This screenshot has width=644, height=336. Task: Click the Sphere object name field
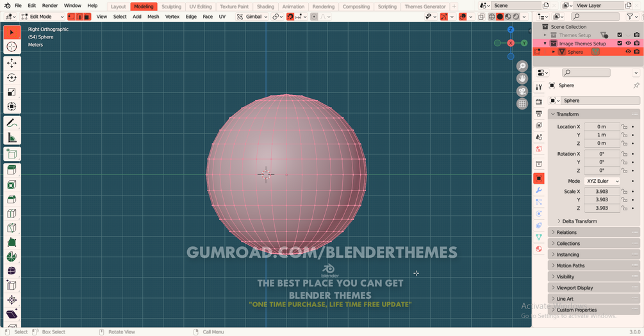point(601,101)
